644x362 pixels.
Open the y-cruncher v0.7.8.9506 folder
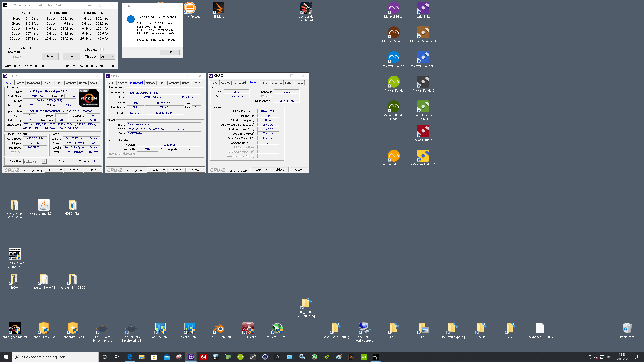tap(14, 209)
